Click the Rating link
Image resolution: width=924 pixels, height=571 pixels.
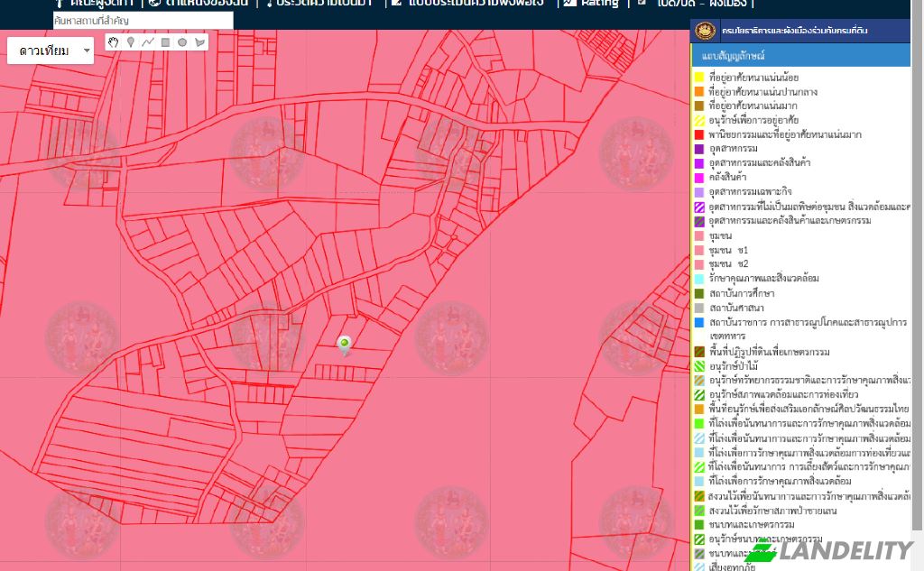click(599, 3)
